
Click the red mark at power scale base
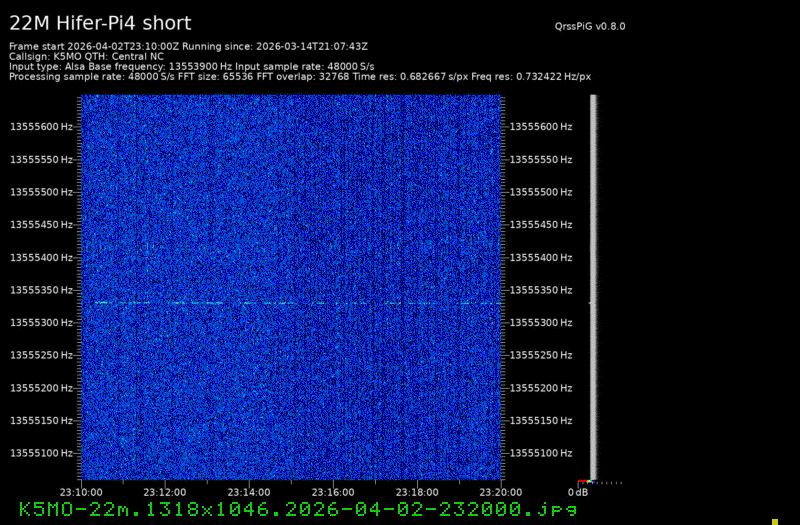pyautogui.click(x=582, y=482)
